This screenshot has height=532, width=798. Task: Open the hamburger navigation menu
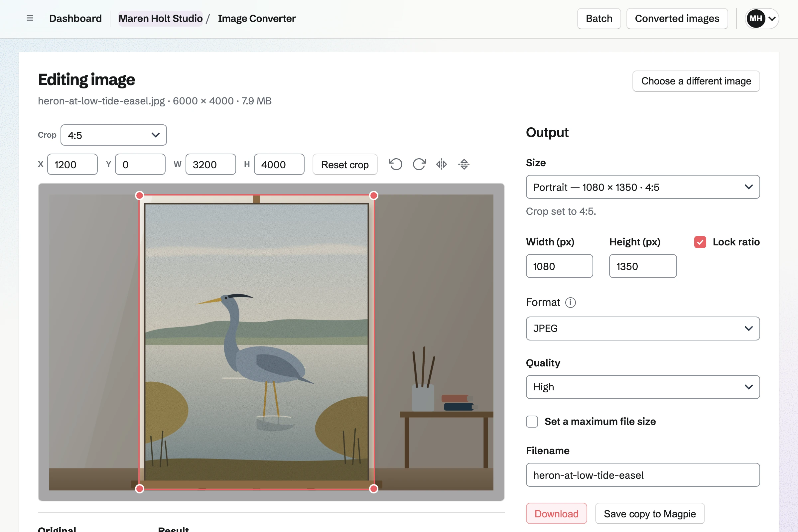click(x=30, y=18)
